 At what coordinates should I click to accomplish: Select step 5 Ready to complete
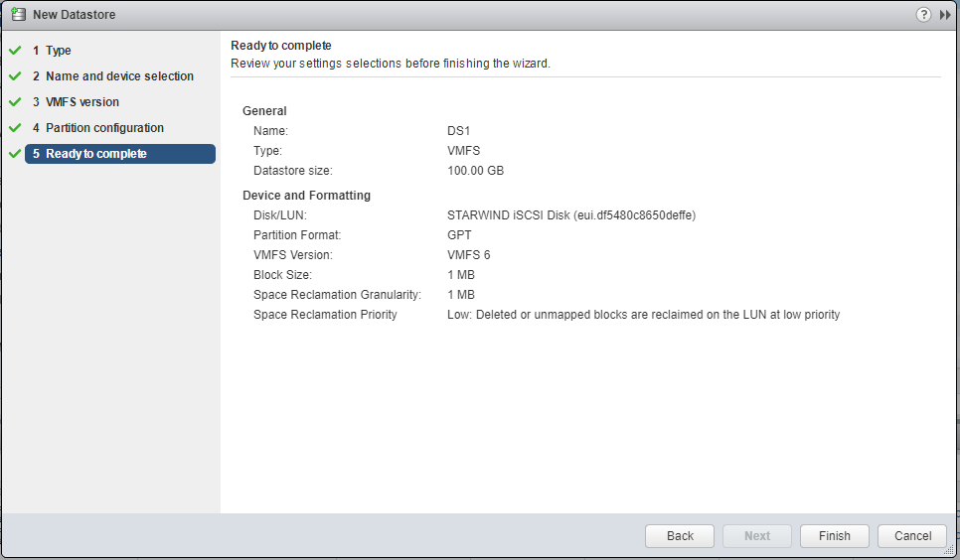[95, 154]
